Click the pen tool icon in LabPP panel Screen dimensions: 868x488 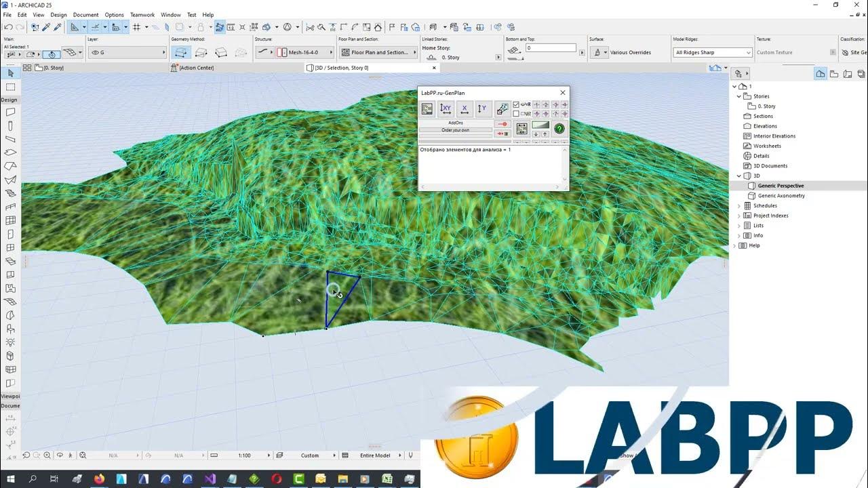(502, 108)
